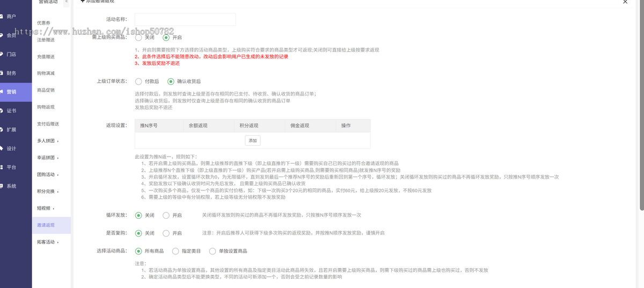Screen dimensions: 644x288
Task: Set 需上级购买商品 to 开启
Action: [172, 38]
